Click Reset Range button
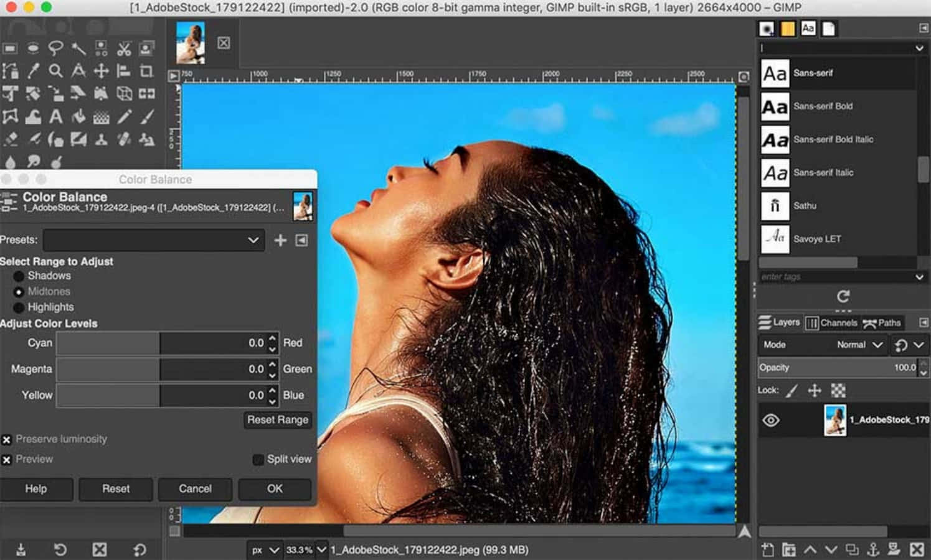 (278, 420)
